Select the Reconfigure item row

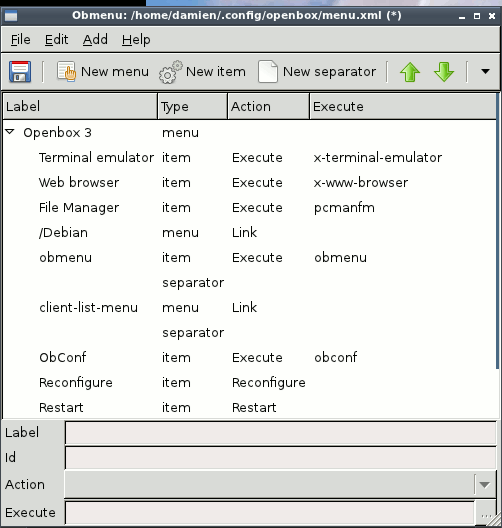coord(249,383)
